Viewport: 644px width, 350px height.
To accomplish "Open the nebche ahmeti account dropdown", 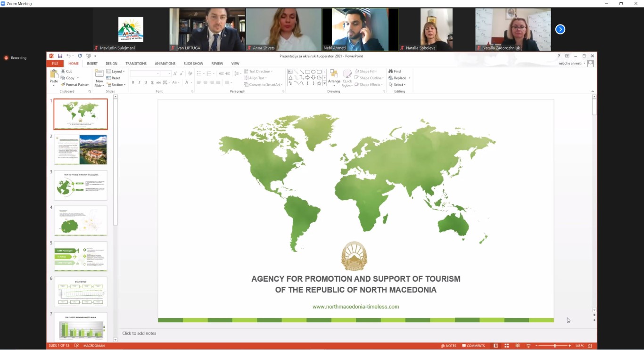I will pos(571,63).
